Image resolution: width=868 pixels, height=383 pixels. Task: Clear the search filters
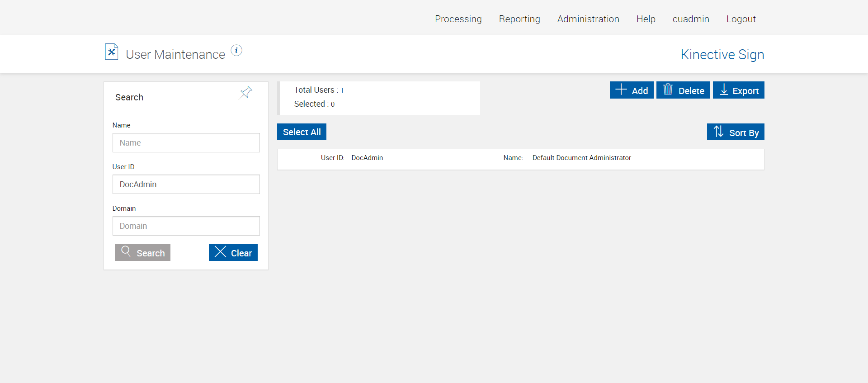(x=233, y=252)
